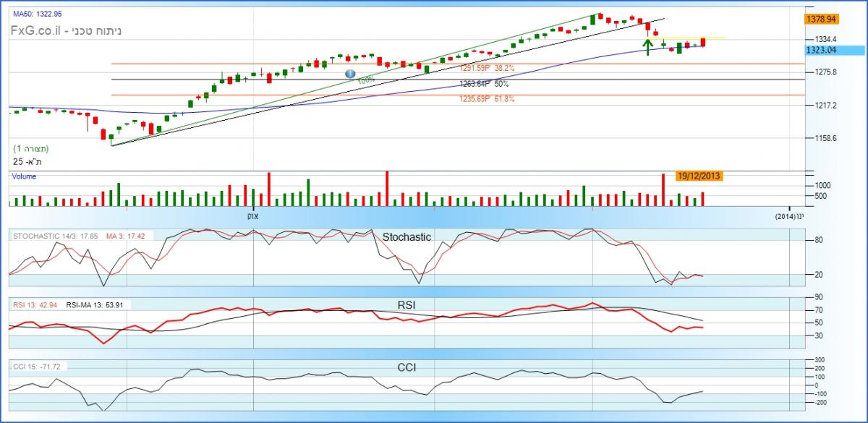The image size is (868, 423).
Task: Click the CCI 15 legend value
Action: tap(36, 367)
